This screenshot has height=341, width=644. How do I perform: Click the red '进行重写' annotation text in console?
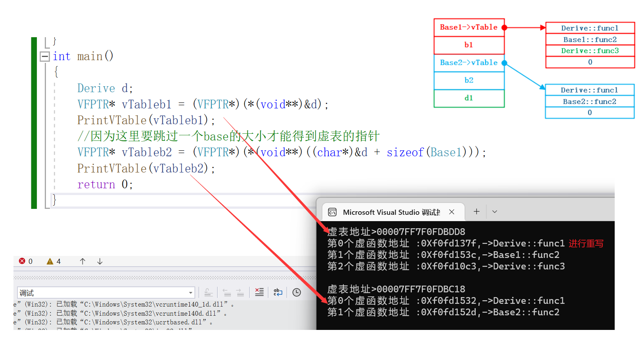[x=586, y=244]
